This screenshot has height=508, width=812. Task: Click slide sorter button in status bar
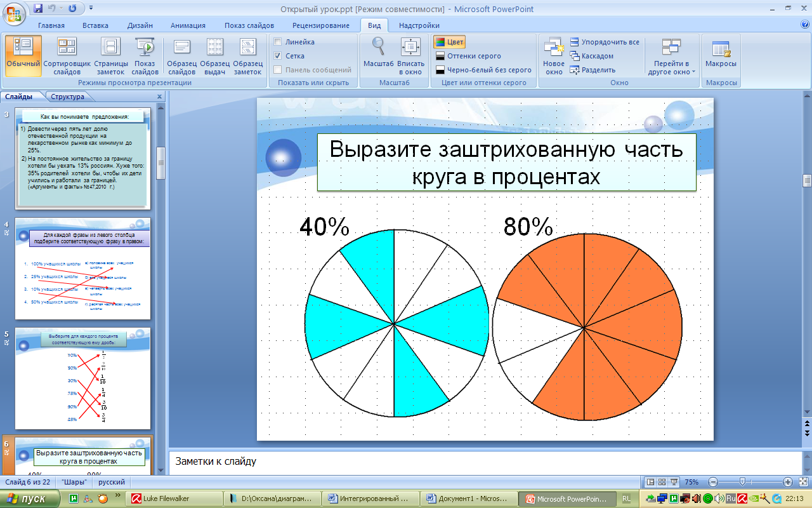click(662, 481)
